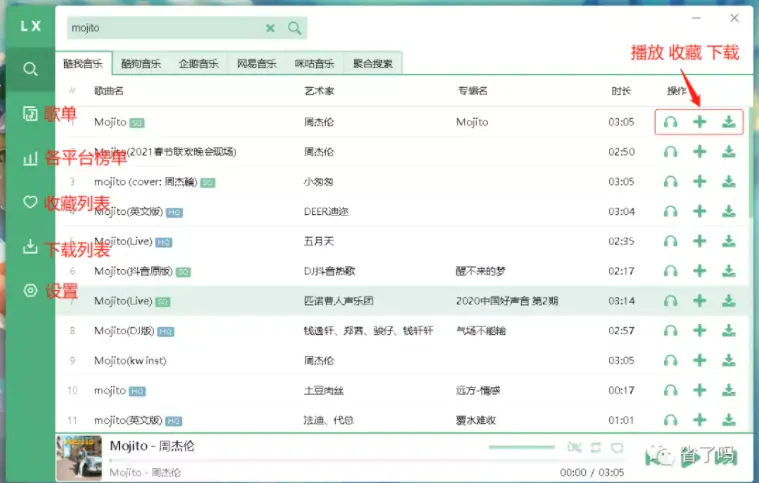The image size is (759, 483).
Task: Switch to 网易音乐 source tab
Action: [x=257, y=63]
